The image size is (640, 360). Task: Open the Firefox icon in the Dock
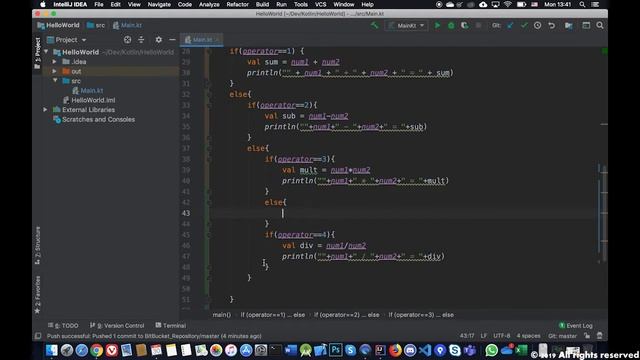point(395,350)
